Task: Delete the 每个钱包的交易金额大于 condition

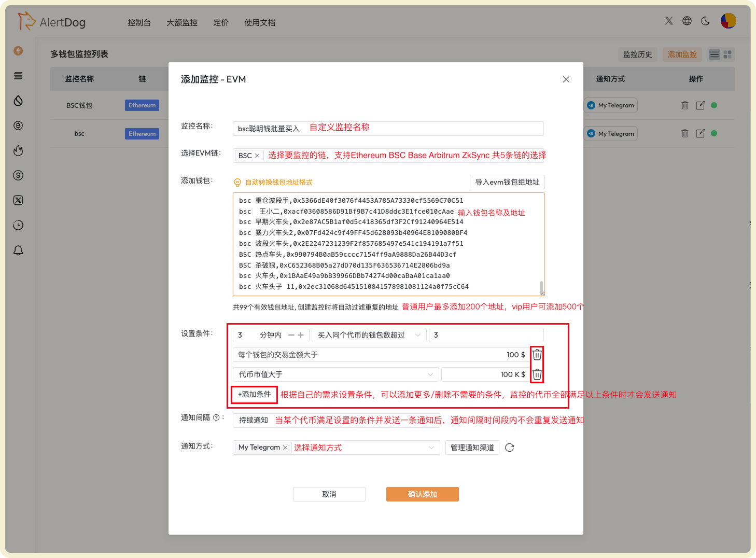Action: [x=537, y=355]
